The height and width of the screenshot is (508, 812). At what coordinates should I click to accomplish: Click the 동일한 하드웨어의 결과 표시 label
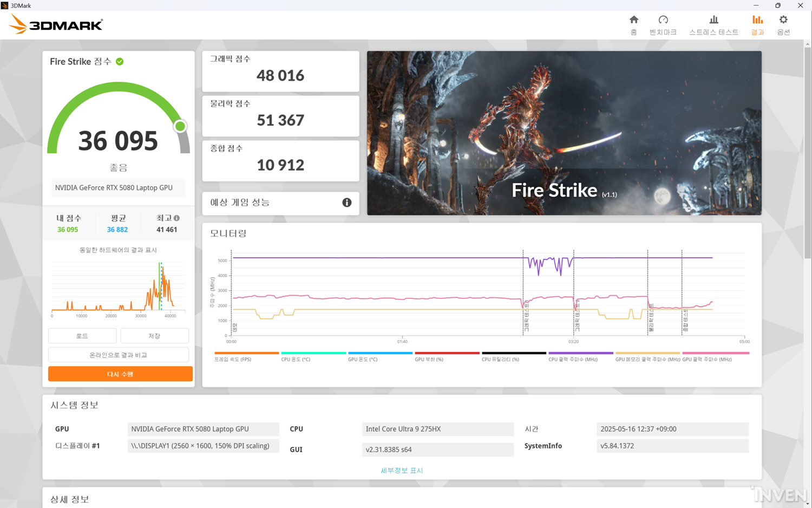118,250
